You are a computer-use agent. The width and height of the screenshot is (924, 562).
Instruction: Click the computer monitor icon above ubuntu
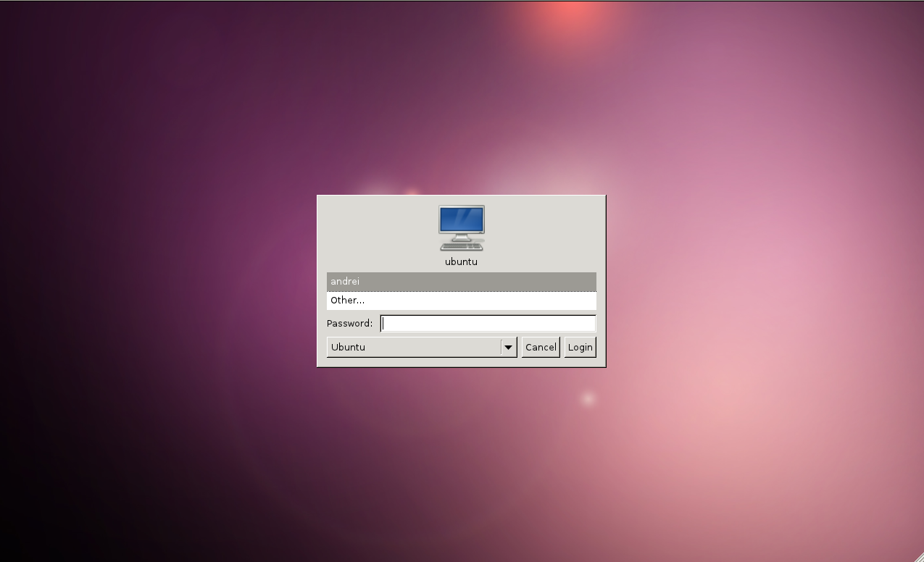462,228
